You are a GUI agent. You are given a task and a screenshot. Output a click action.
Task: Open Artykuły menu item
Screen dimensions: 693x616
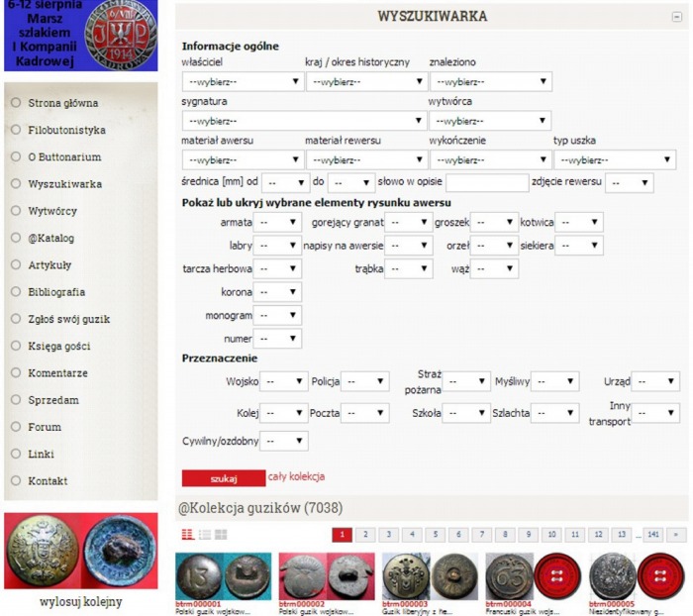coord(49,264)
